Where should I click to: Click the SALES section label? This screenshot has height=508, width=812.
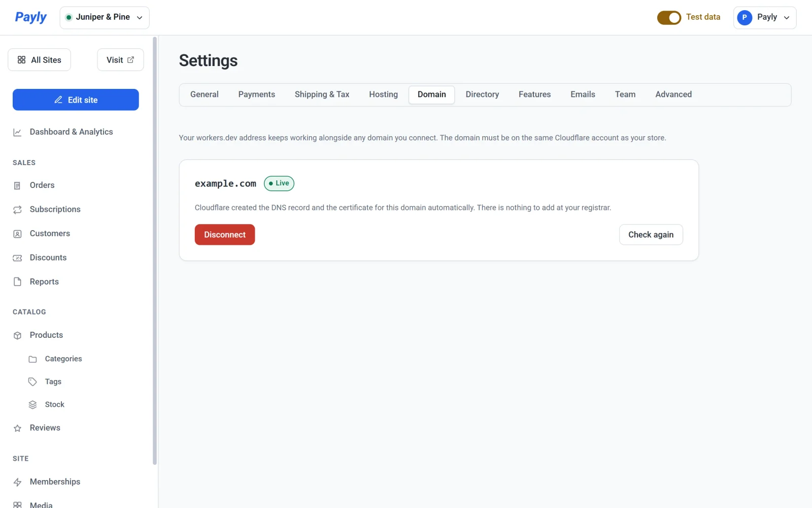(x=24, y=163)
